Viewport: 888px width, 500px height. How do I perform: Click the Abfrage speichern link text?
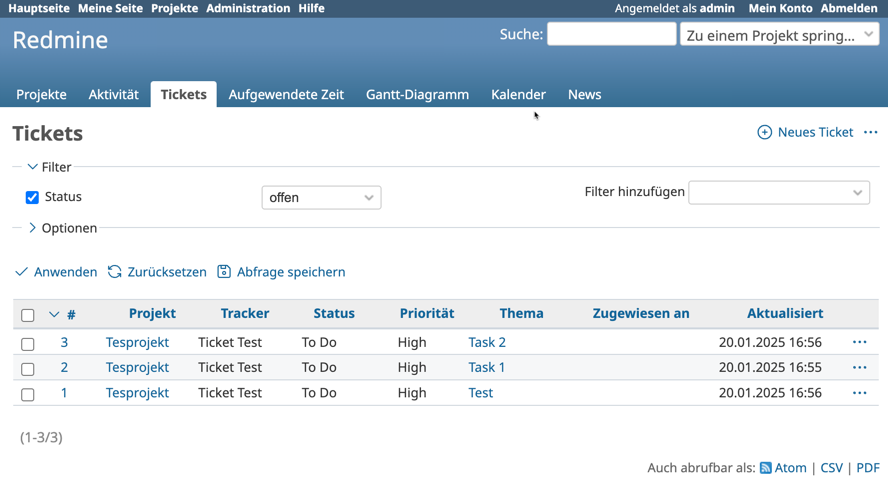[x=291, y=272]
